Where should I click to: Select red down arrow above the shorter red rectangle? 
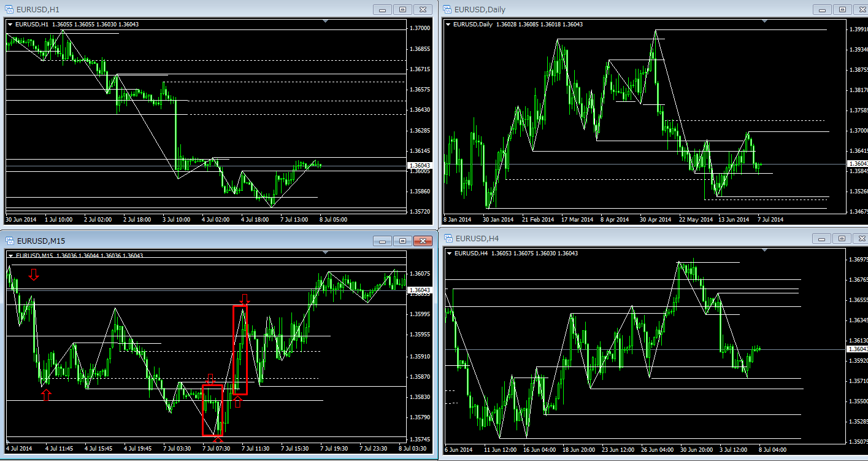pyautogui.click(x=210, y=378)
